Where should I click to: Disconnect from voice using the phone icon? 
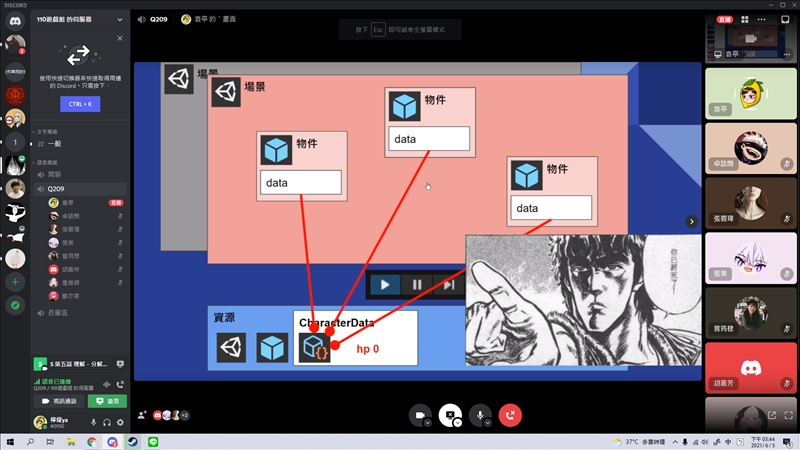[x=120, y=384]
